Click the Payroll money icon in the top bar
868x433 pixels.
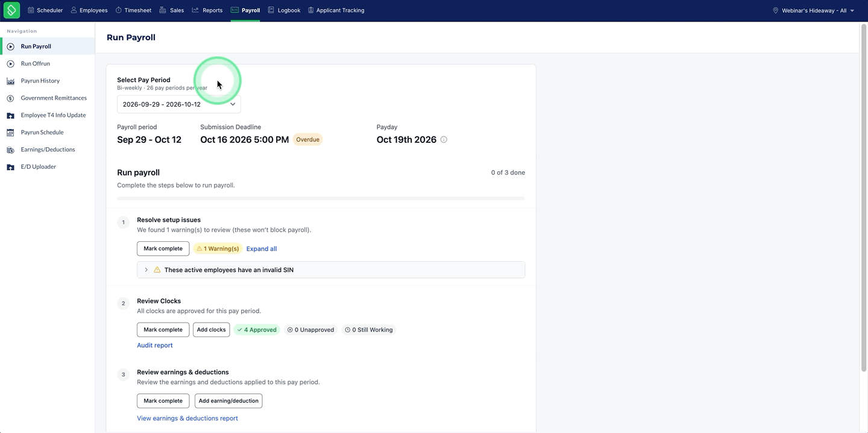pyautogui.click(x=234, y=10)
